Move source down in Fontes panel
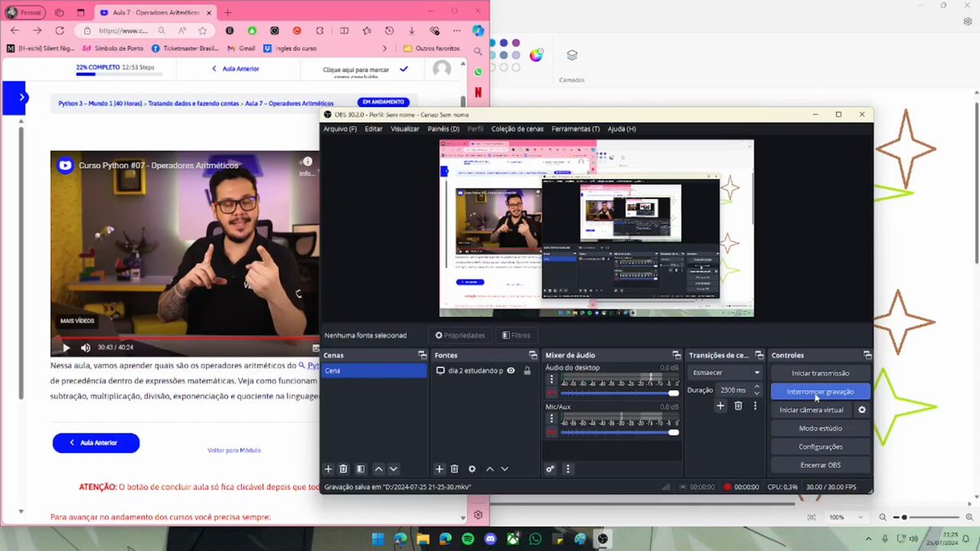Screen dimensions: 980x551 [505, 469]
